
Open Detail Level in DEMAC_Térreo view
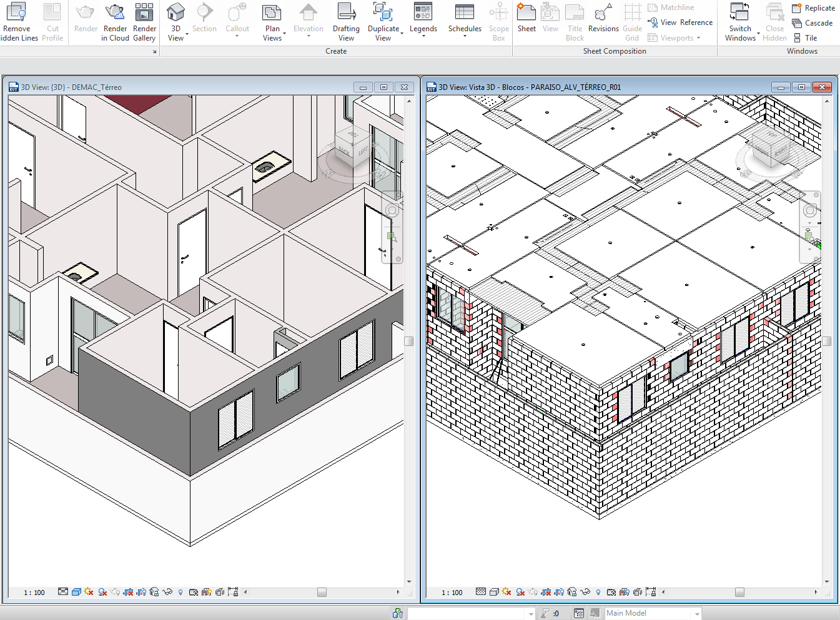[x=63, y=592]
